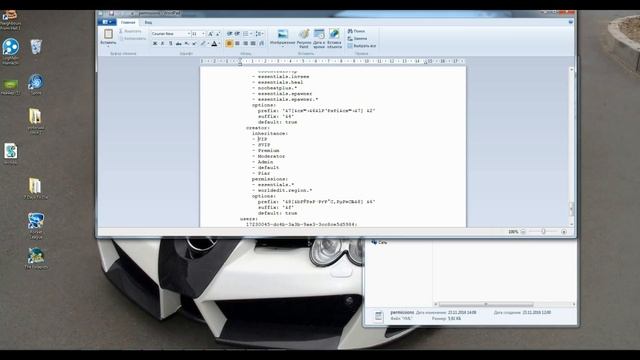Expand the bullet list style arrow
This screenshot has width=640, height=360.
pos(251,33)
